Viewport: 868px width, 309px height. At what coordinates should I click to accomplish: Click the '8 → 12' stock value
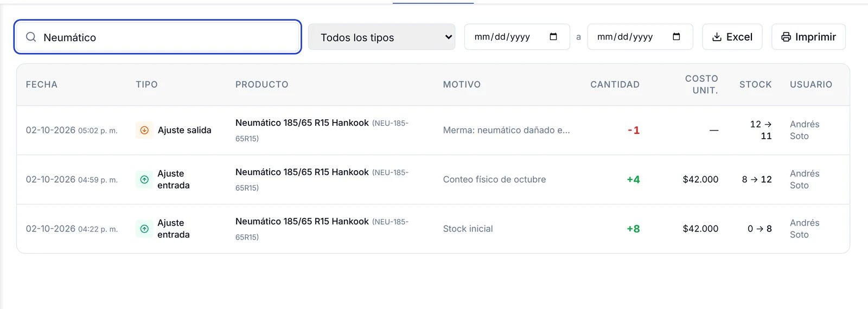tap(757, 179)
